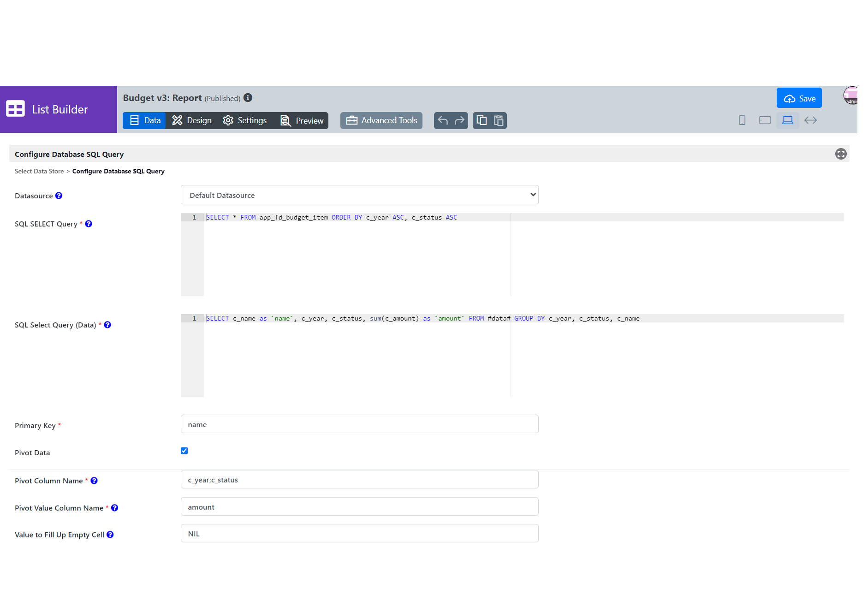Screen dimensions: 868x601
Task: Switch to tablet view icon
Action: click(765, 120)
